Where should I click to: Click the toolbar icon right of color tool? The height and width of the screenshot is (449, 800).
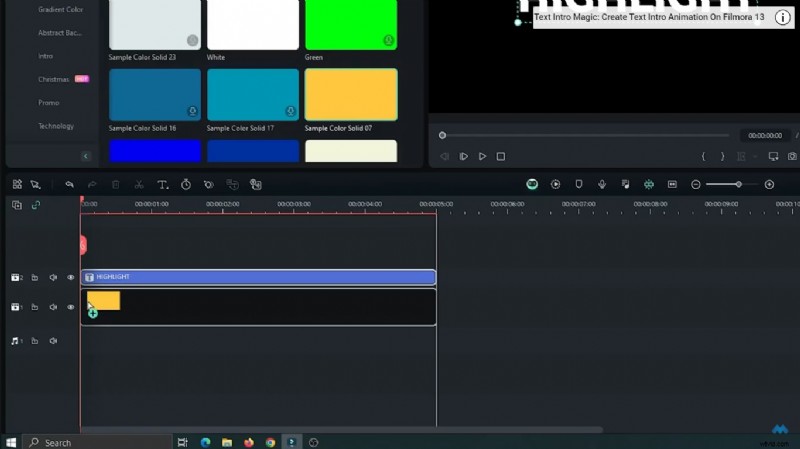pos(233,184)
